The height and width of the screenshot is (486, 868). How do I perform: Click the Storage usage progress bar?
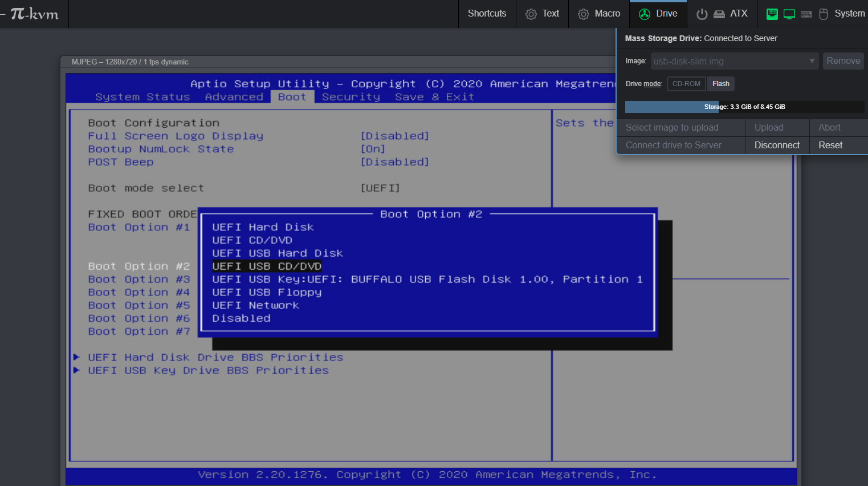pos(745,107)
